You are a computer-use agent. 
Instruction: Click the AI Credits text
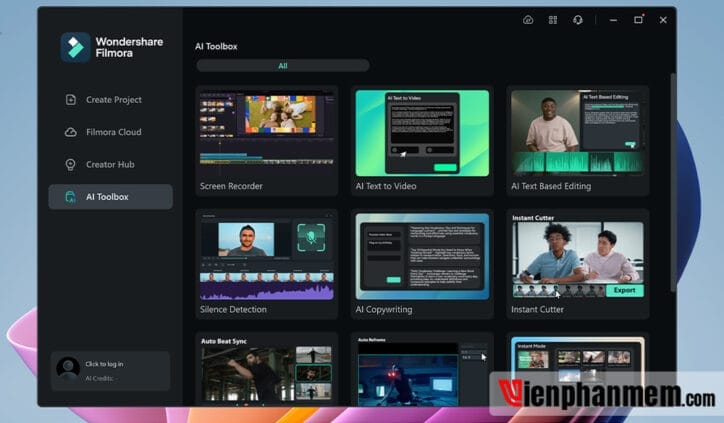pyautogui.click(x=100, y=378)
